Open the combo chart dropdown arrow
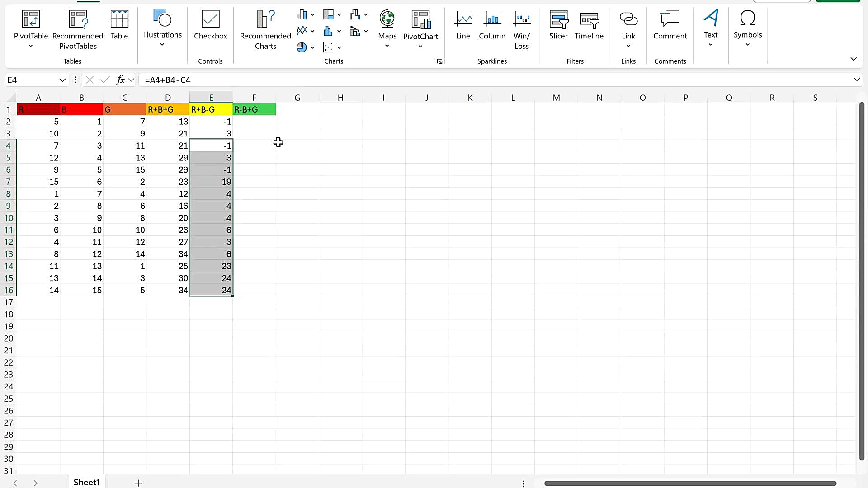This screenshot has width=868, height=488. tap(366, 31)
